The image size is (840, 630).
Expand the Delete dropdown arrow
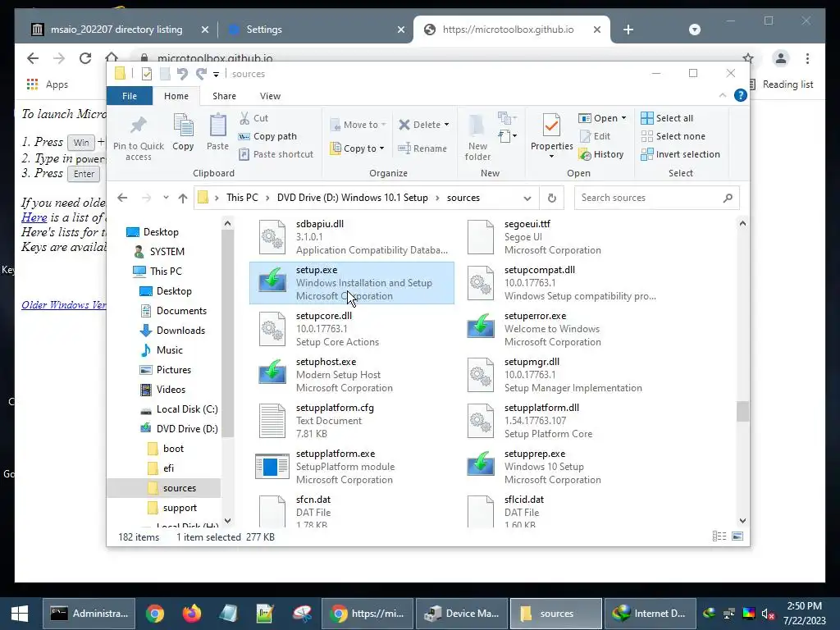point(446,125)
